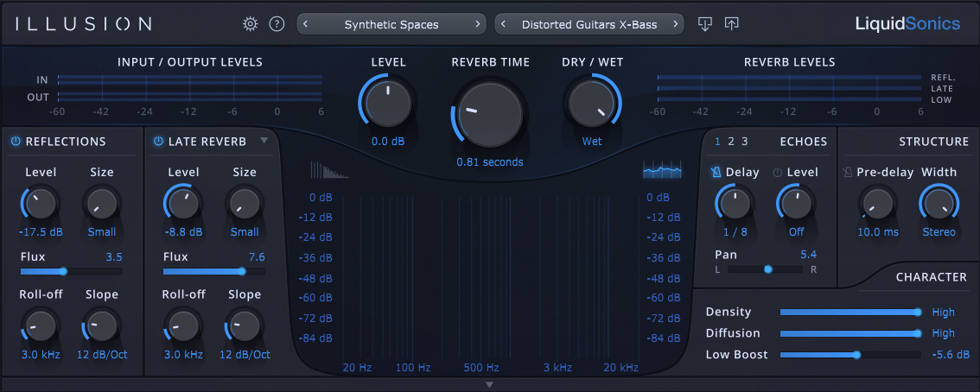Click the Diffusion slider handle

point(917,333)
